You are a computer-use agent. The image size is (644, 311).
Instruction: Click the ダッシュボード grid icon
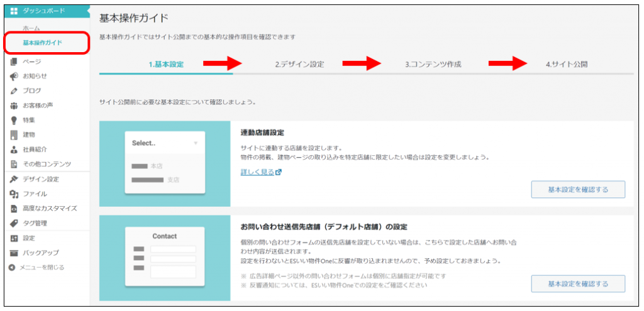pyautogui.click(x=14, y=11)
